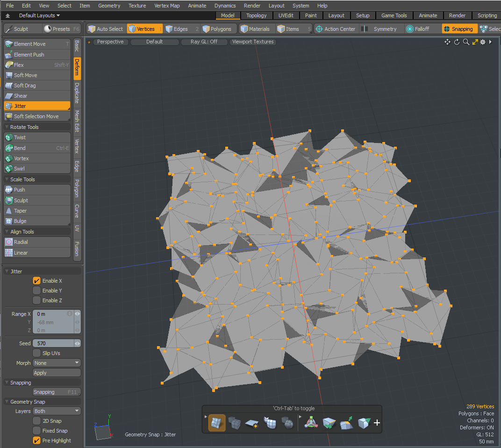
Task: Open the Morph dropdown
Action: (57, 363)
